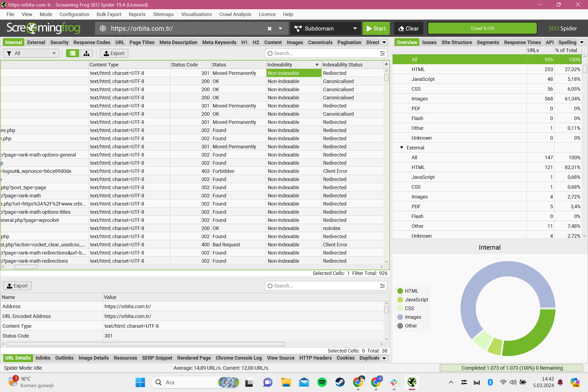Viewport: 588px width, 392px height.
Task: Focus the upper table search field
Action: 326,53
